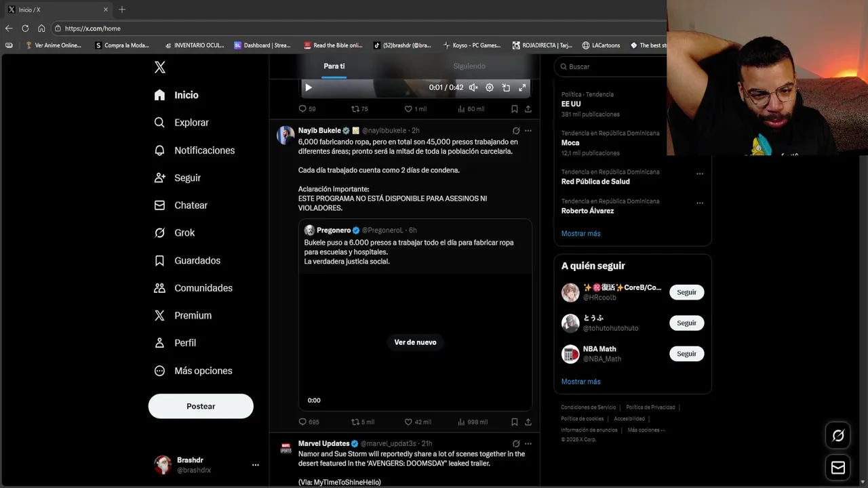Open quoted Pregonero post name
Image resolution: width=868 pixels, height=488 pixels.
point(334,230)
